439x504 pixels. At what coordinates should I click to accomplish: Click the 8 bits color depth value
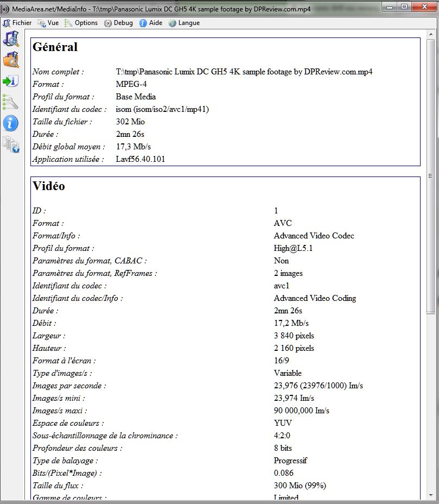click(x=283, y=448)
